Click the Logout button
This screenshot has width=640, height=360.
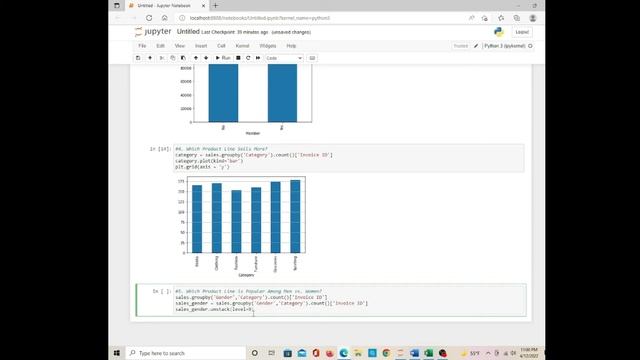522,32
